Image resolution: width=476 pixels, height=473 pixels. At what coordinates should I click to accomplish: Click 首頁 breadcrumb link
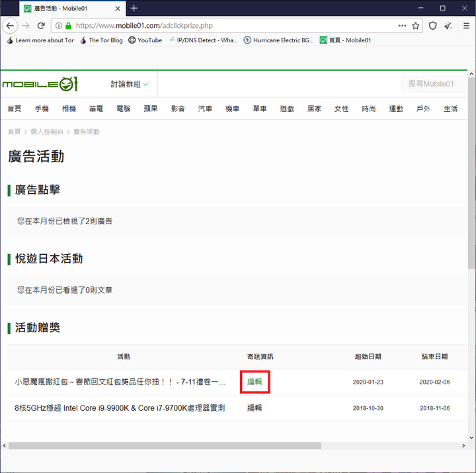point(14,132)
